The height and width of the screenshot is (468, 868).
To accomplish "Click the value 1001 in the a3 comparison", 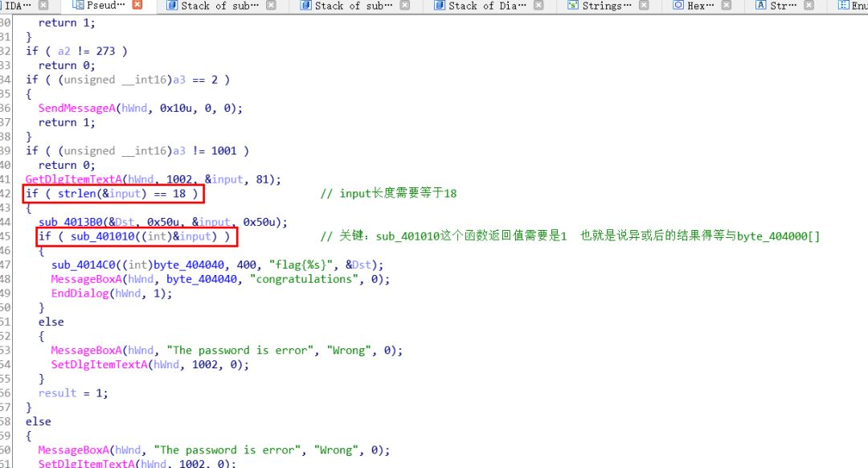I will (x=223, y=150).
